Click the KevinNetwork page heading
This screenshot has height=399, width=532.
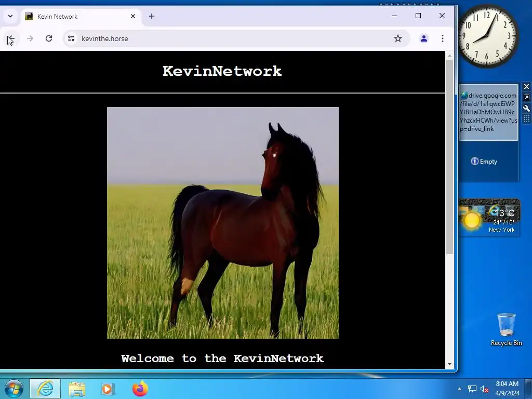point(222,71)
